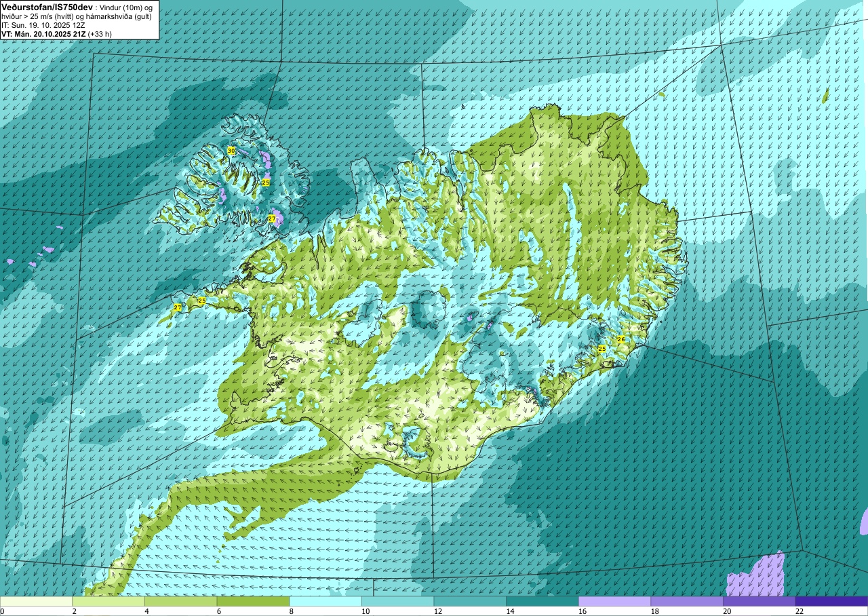Select the 4–6 green legend swatch

pyautogui.click(x=180, y=601)
